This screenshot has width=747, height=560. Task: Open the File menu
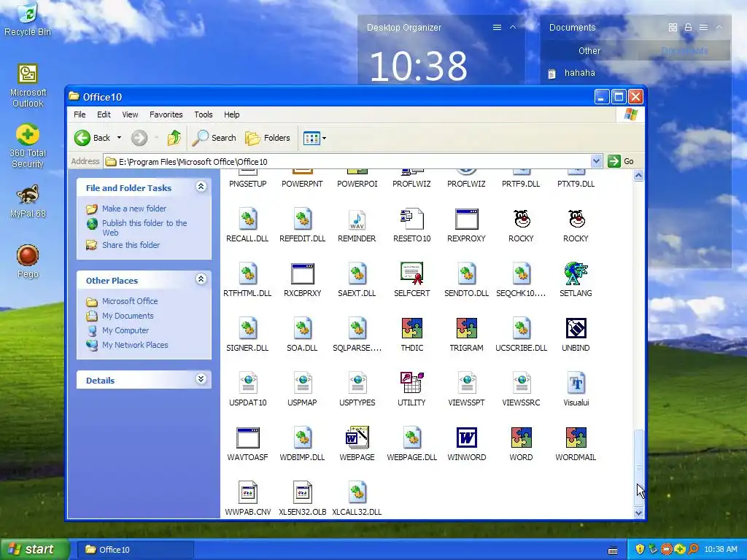(x=80, y=114)
